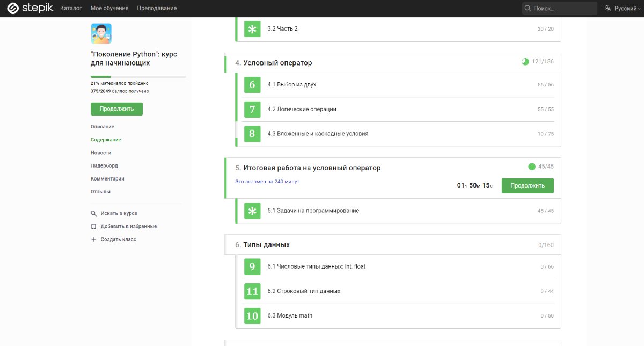The width and height of the screenshot is (644, 346).
Task: Click the language translate icon
Action: coord(608,9)
